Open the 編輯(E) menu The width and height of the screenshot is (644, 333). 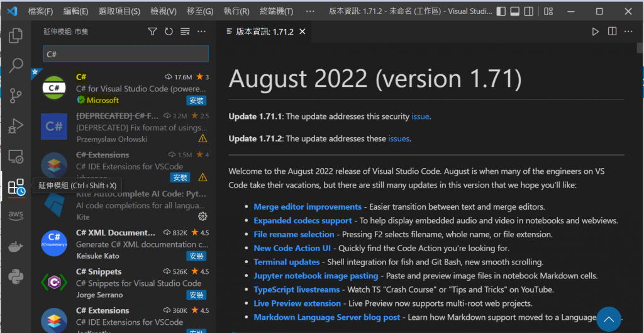(x=75, y=11)
